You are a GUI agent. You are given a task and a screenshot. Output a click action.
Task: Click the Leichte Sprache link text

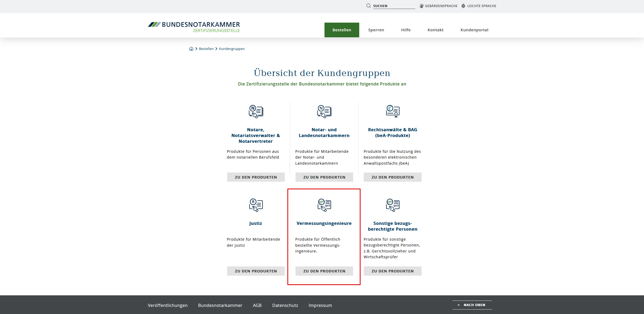coord(482,6)
